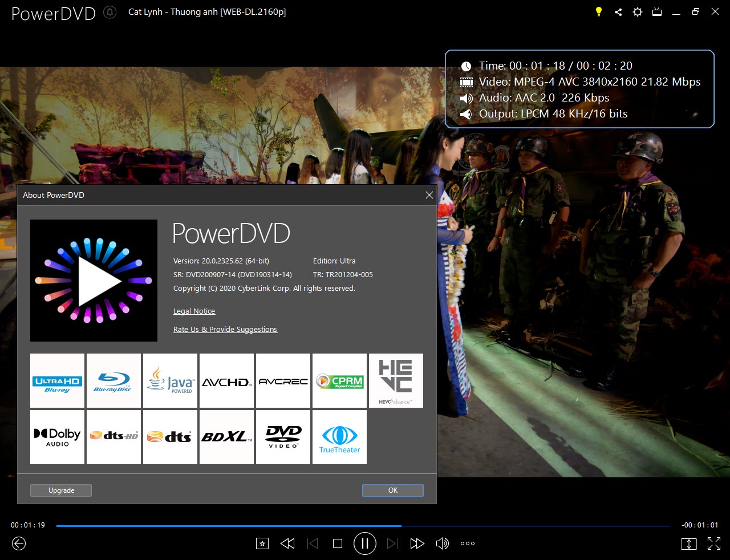Screen dimensions: 730x560
Task: Click the HEVC Advance logo tile
Action: [396, 380]
